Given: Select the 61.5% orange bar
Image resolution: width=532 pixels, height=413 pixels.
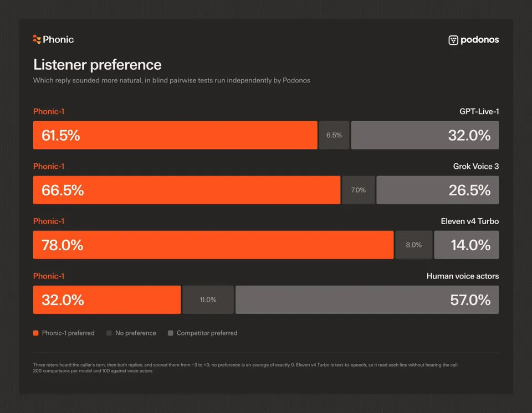Looking at the screenshot, I should 175,135.
